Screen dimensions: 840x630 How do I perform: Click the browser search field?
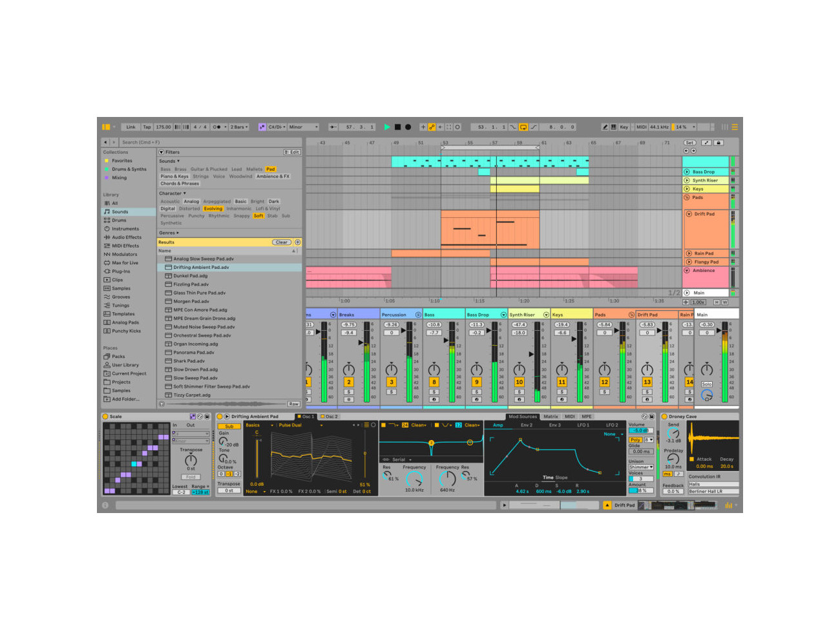pyautogui.click(x=210, y=142)
